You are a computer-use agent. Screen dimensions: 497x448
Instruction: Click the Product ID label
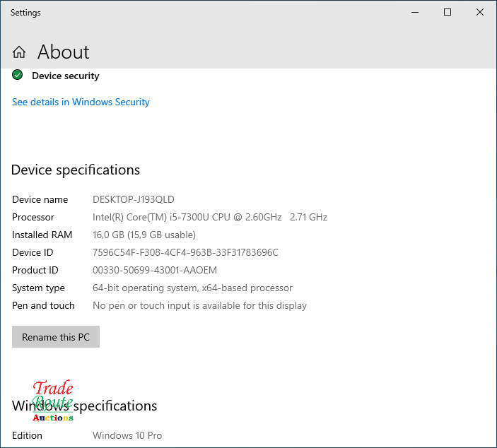[x=35, y=270]
